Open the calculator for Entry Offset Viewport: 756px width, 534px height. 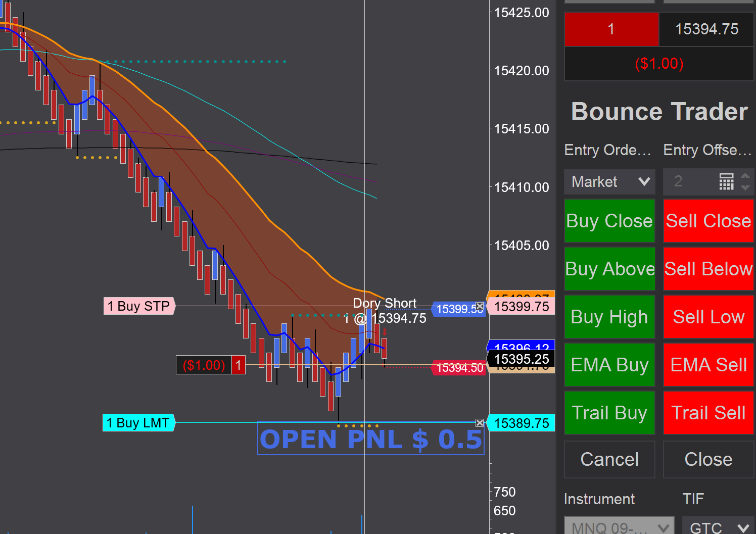pos(727,181)
